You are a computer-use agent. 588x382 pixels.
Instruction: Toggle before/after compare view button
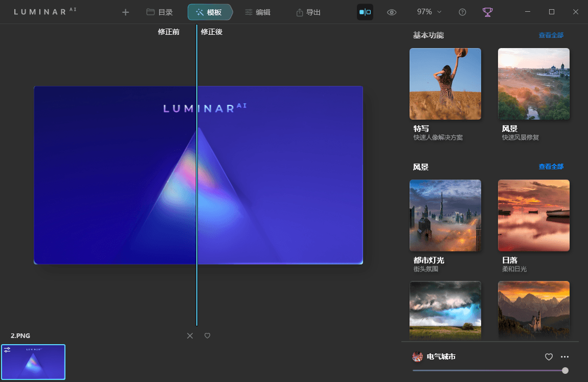(365, 12)
